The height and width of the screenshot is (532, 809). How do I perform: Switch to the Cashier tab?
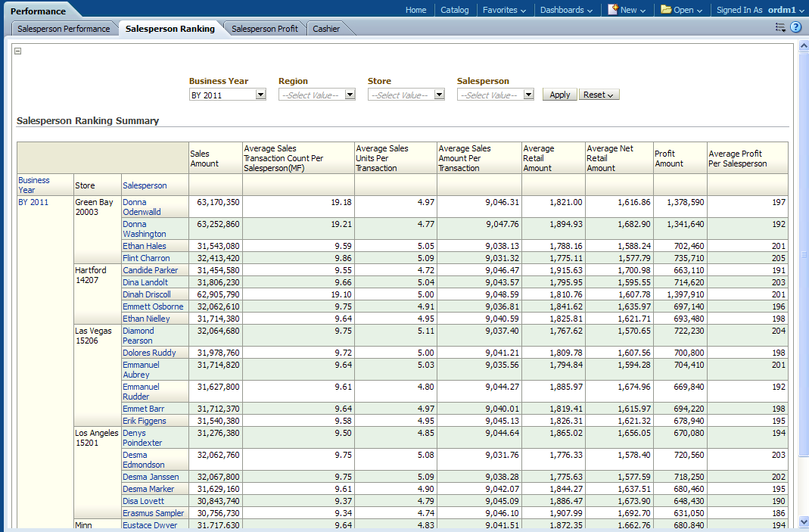(326, 29)
